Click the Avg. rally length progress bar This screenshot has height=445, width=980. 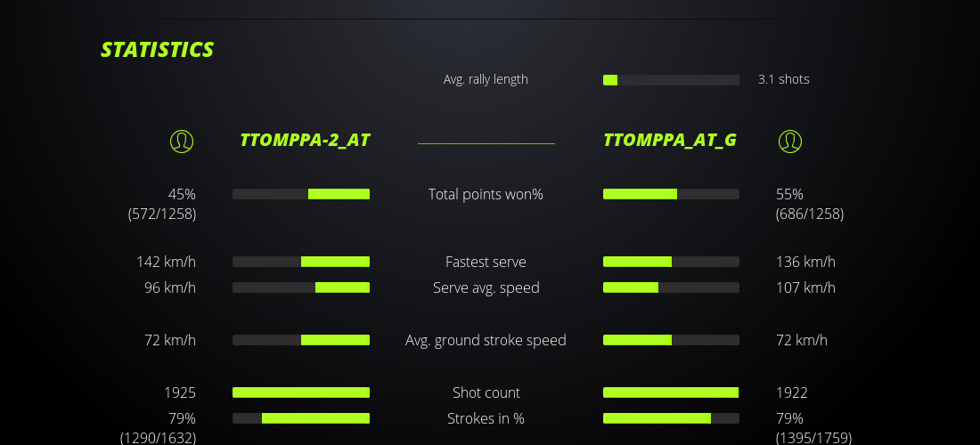click(x=671, y=80)
